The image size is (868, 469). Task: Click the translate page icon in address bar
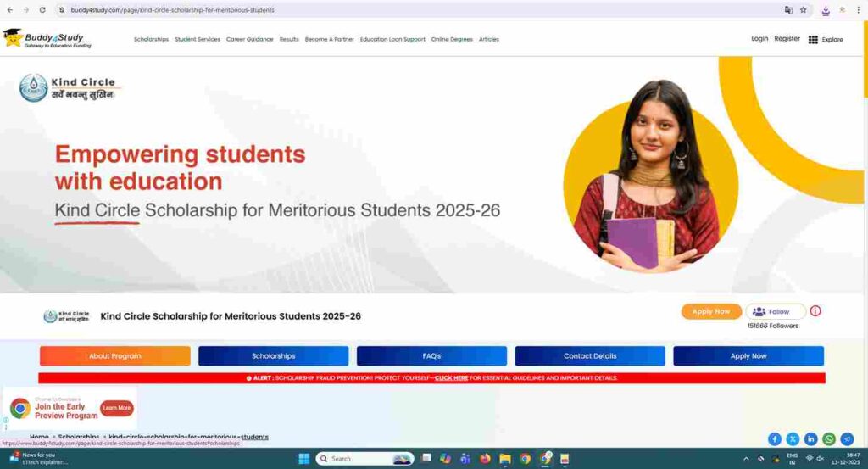[x=788, y=10]
